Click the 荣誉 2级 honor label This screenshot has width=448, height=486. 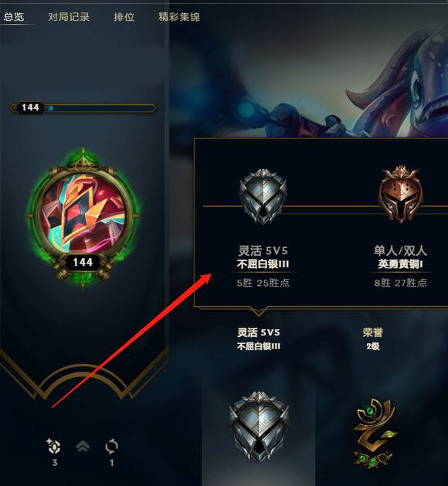[373, 338]
